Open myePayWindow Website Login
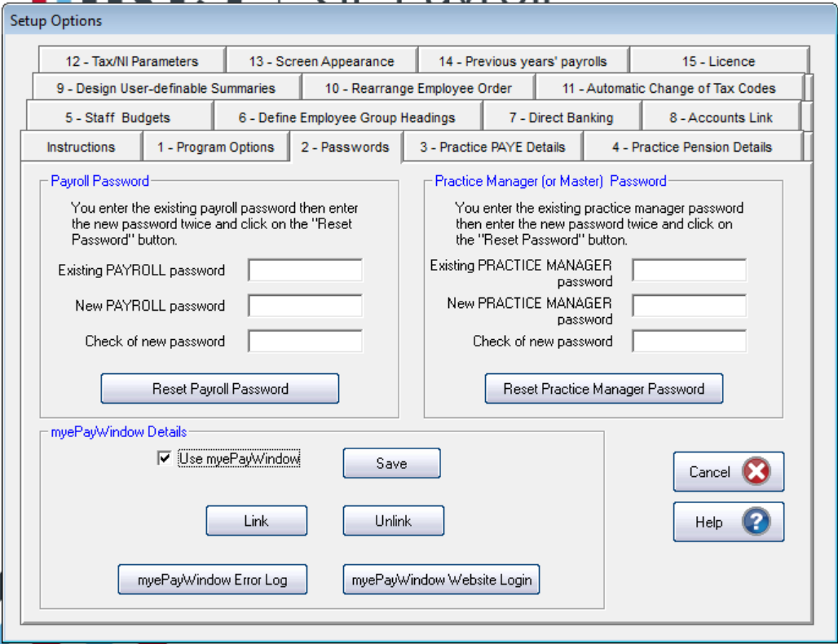 pyautogui.click(x=442, y=580)
